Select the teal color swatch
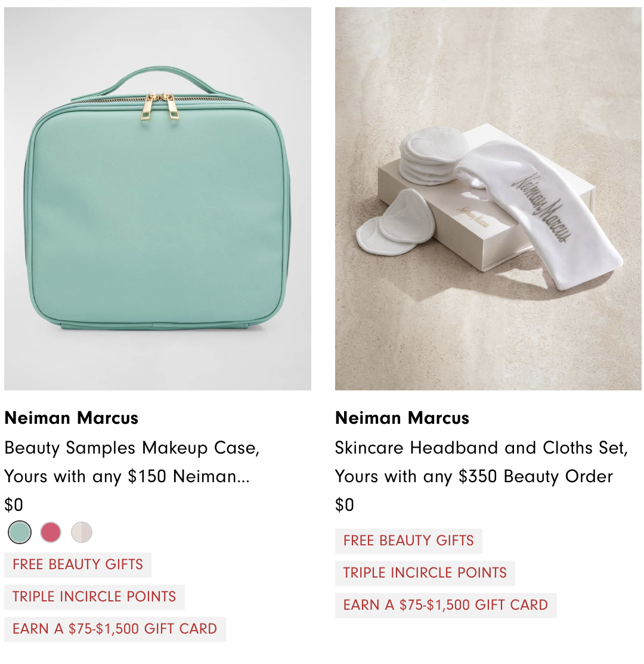 [20, 532]
